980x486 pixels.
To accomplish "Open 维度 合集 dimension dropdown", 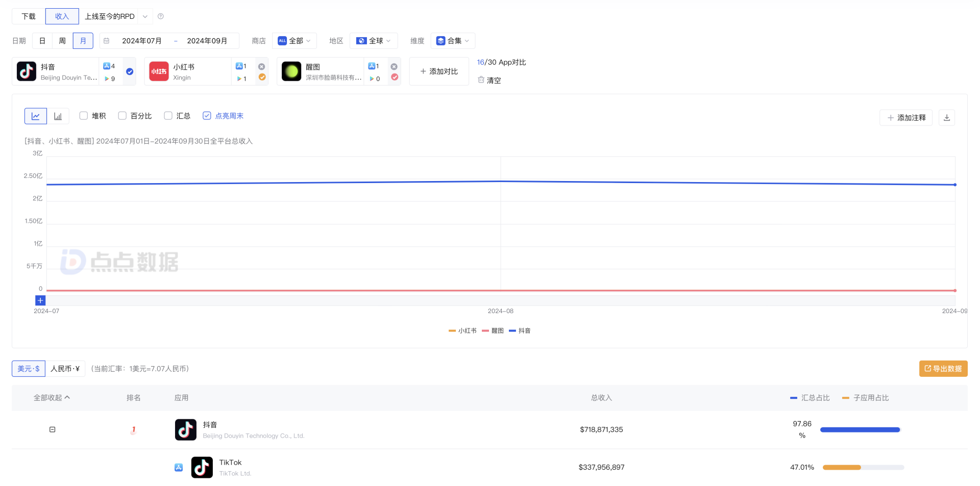I will pyautogui.click(x=453, y=41).
